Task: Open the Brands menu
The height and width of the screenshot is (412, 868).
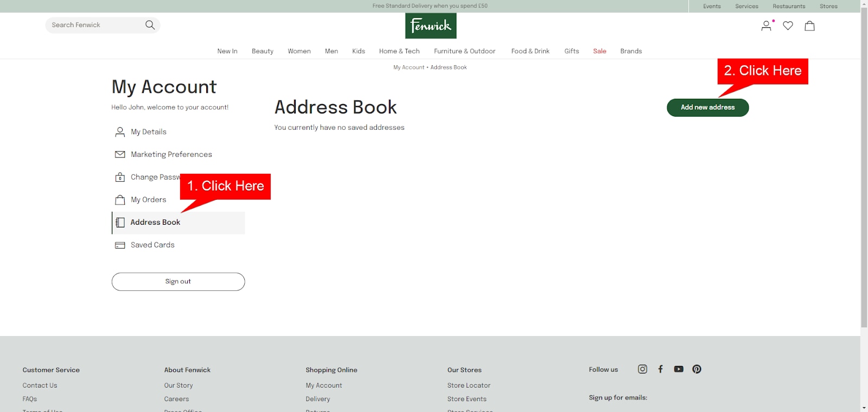Action: click(x=631, y=51)
